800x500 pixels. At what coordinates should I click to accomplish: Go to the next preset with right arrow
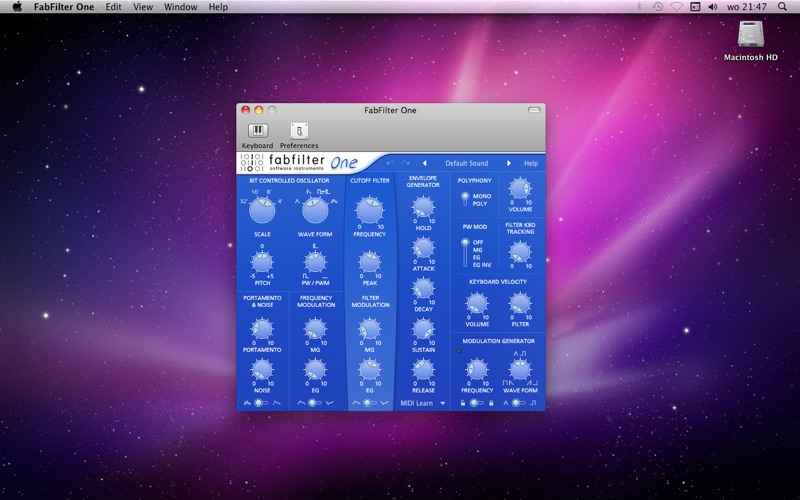[x=509, y=163]
